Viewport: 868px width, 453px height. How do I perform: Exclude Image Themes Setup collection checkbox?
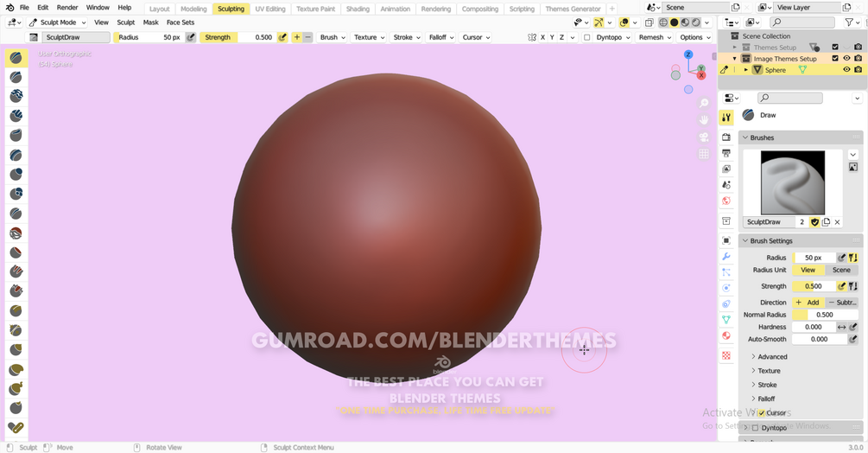(x=835, y=58)
